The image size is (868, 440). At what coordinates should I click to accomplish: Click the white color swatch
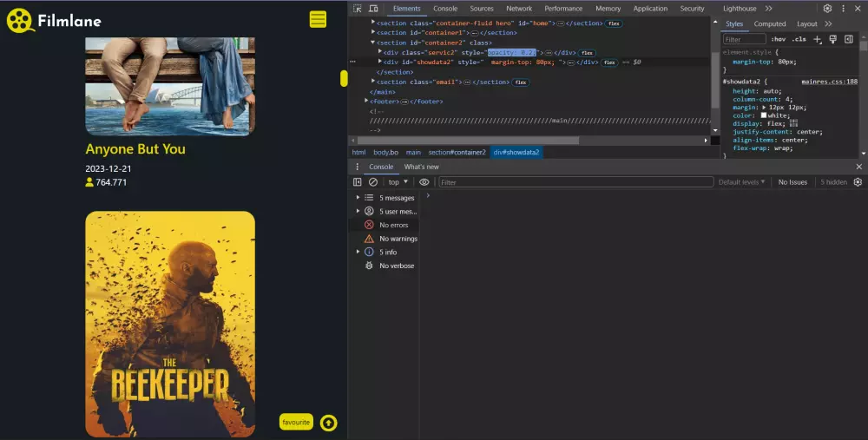(763, 115)
